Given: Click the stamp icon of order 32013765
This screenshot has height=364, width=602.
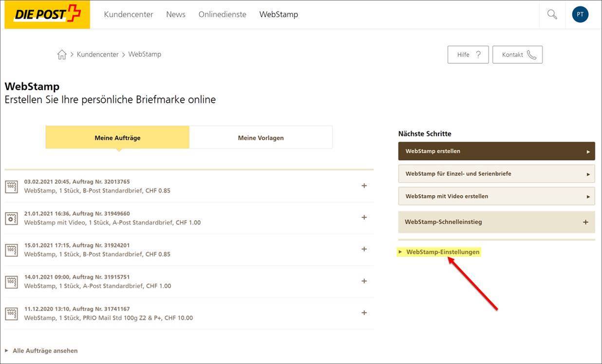Looking at the screenshot, I should [11, 186].
